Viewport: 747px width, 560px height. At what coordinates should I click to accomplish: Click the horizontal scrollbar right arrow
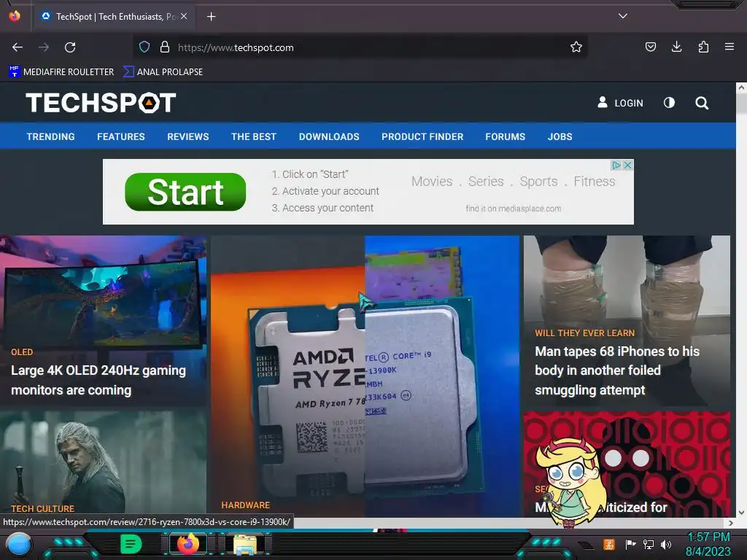(x=730, y=523)
